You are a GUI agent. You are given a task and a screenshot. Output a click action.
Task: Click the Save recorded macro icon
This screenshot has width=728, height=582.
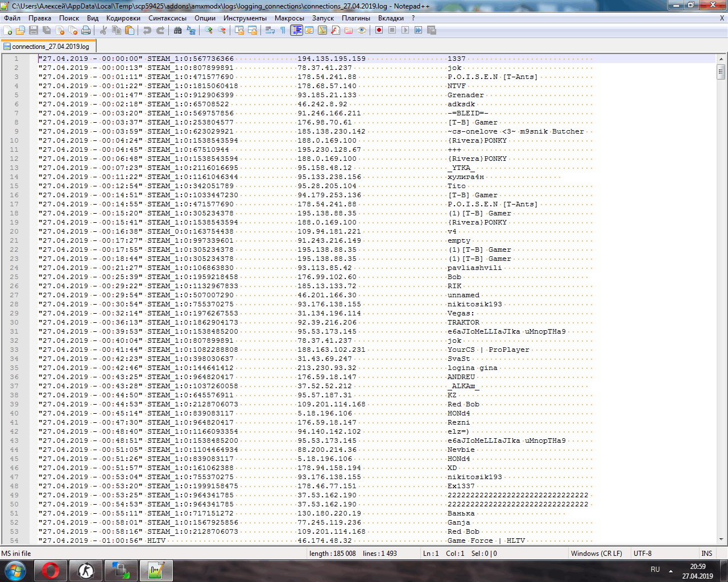coord(432,30)
